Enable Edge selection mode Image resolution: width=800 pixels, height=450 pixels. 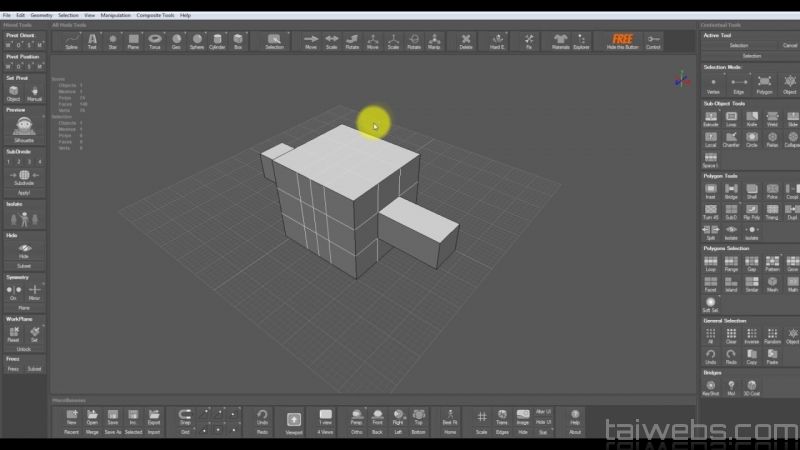[x=738, y=82]
